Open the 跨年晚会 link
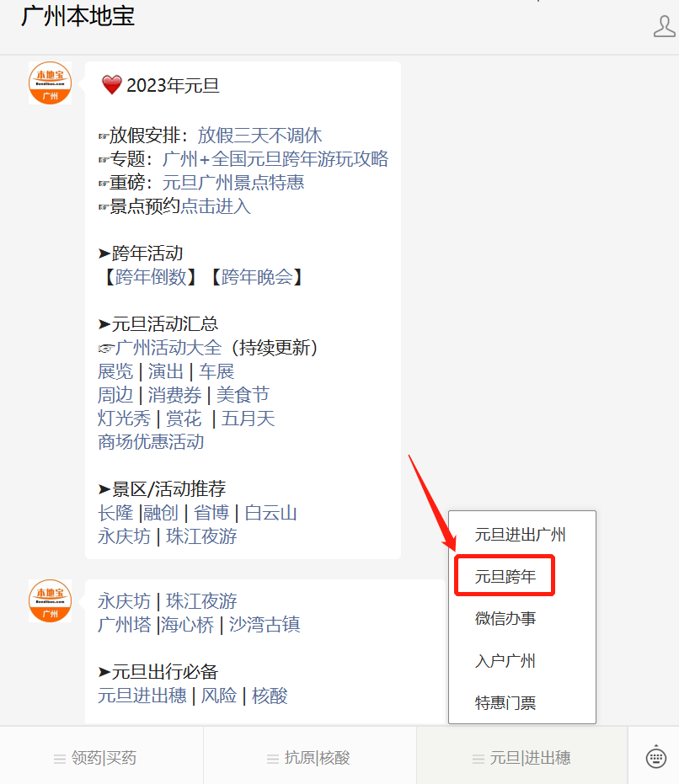Screen dimensions: 679x784 point(257,277)
